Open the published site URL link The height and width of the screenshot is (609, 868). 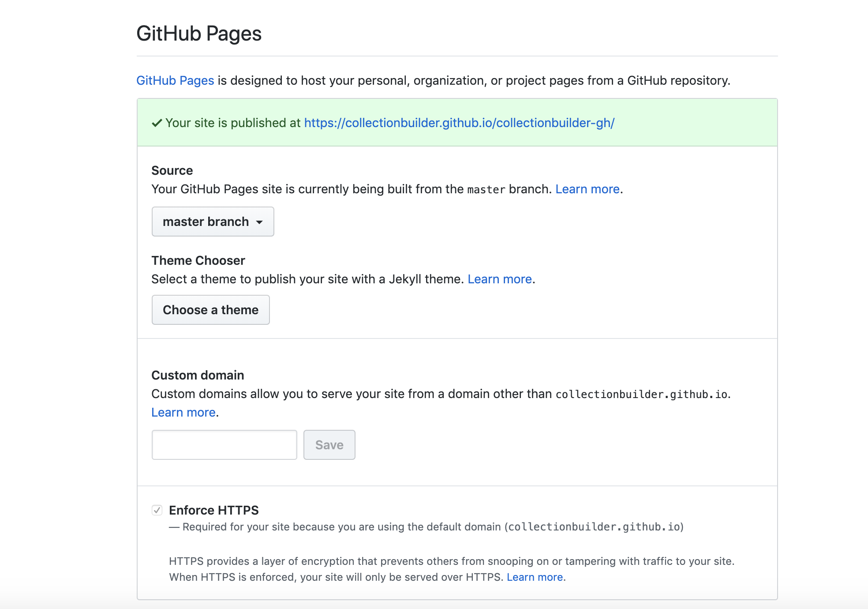click(459, 124)
